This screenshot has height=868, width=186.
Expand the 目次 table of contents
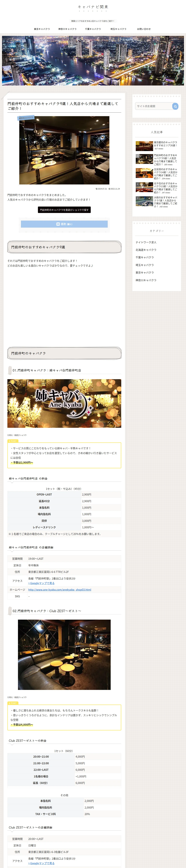point(64,224)
